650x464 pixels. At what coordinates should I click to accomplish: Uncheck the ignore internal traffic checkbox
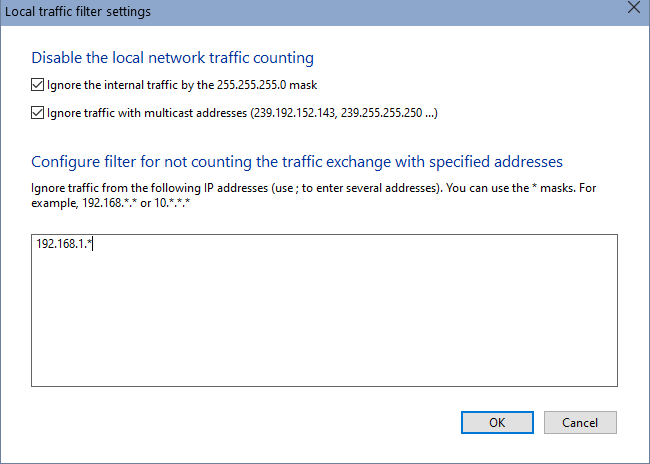pyautogui.click(x=38, y=85)
